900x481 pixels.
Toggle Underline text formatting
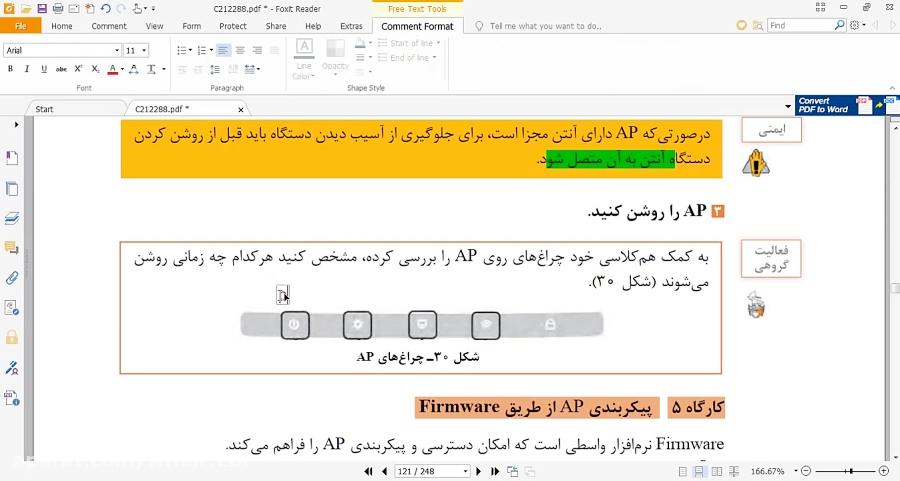pos(44,69)
